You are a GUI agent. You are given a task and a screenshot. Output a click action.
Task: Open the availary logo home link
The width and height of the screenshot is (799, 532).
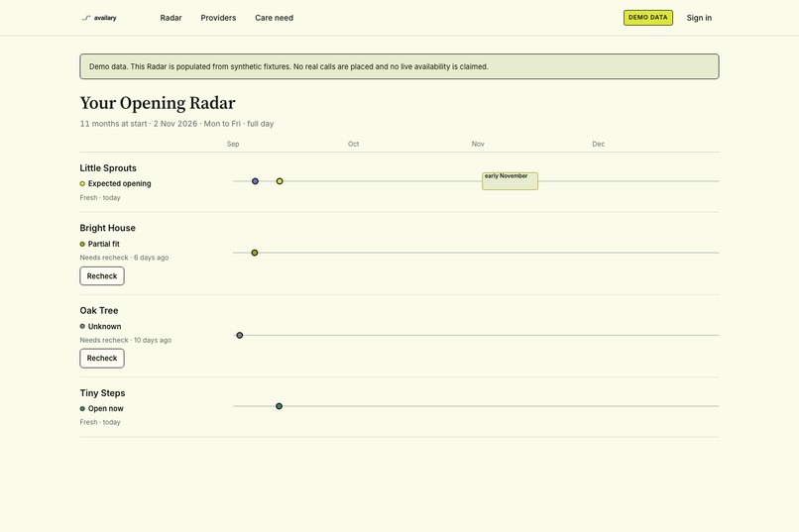click(x=99, y=18)
